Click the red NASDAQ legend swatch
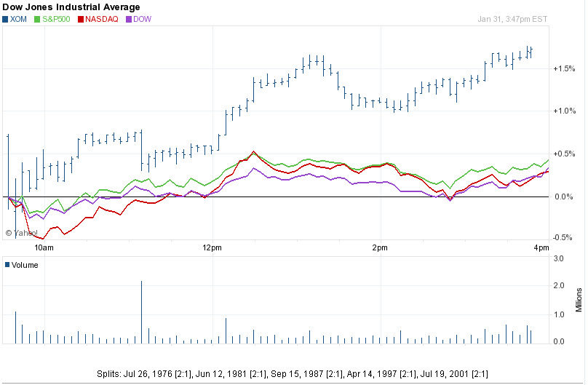Viewport: 588px width, 385px height. tap(80, 19)
